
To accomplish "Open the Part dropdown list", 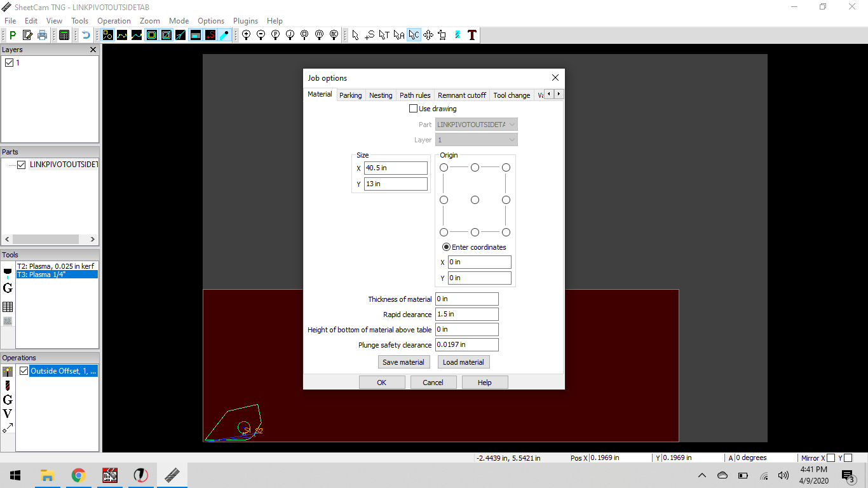I will pos(476,125).
